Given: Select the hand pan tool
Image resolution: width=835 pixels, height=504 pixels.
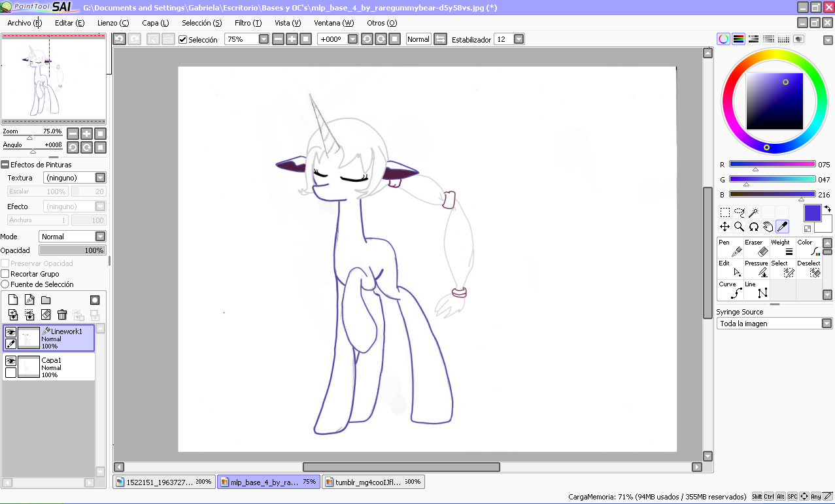Looking at the screenshot, I should point(768,227).
